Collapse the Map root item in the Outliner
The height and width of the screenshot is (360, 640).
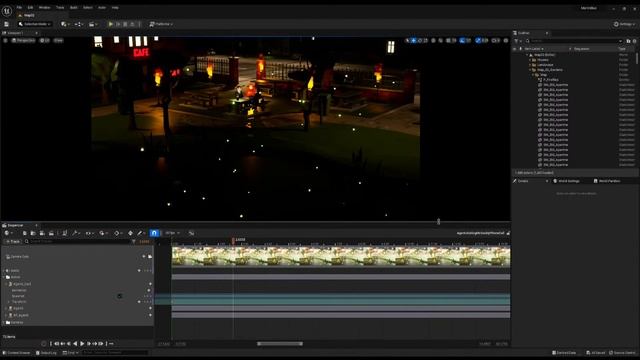[x=527, y=55]
